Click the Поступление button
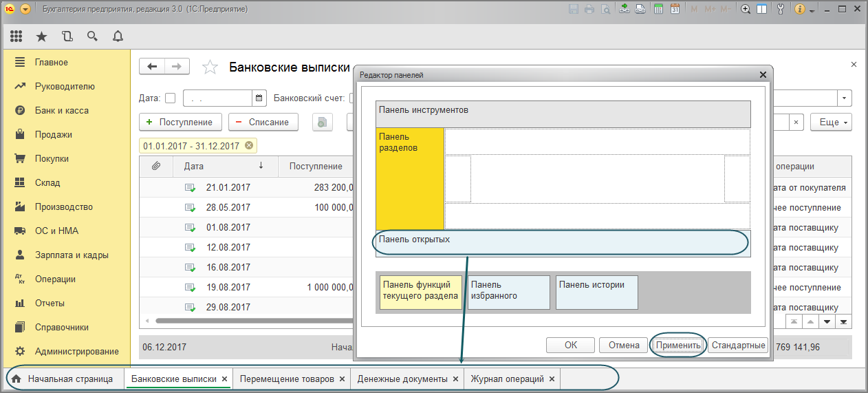 180,122
